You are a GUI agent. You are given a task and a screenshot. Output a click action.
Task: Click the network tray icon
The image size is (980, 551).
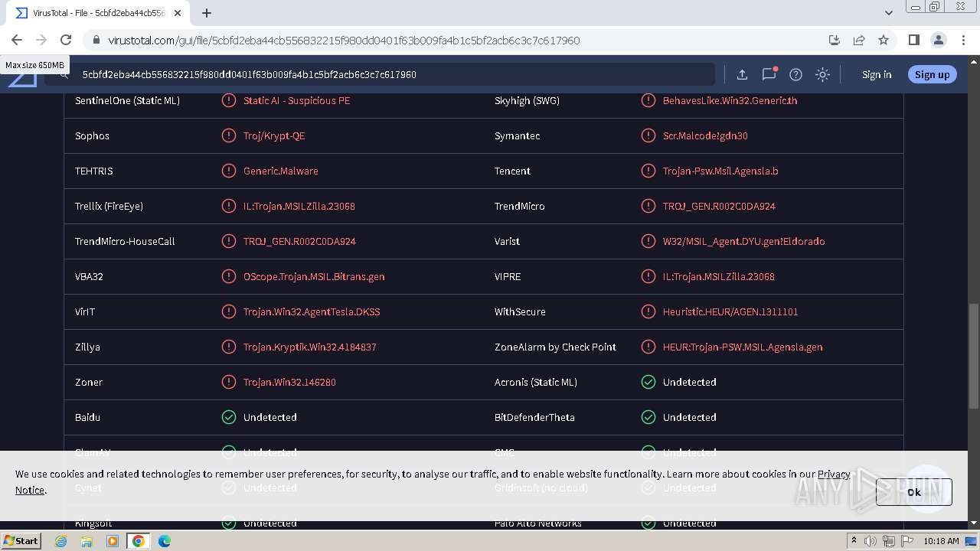(x=889, y=541)
